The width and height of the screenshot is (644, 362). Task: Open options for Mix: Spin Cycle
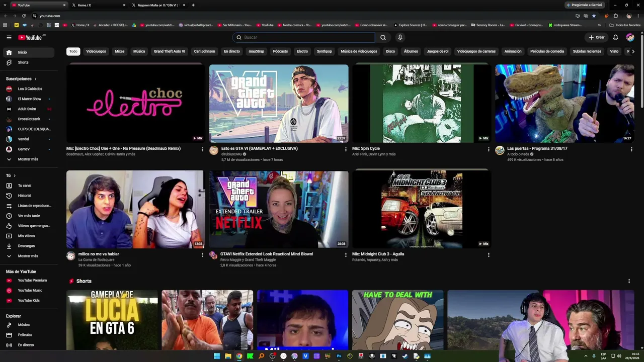[x=489, y=149]
